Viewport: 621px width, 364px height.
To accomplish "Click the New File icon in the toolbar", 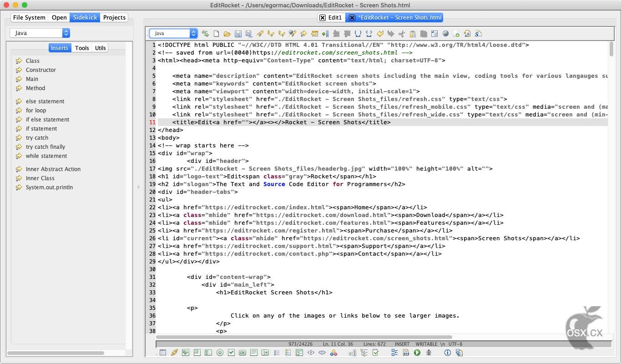I will point(216,34).
